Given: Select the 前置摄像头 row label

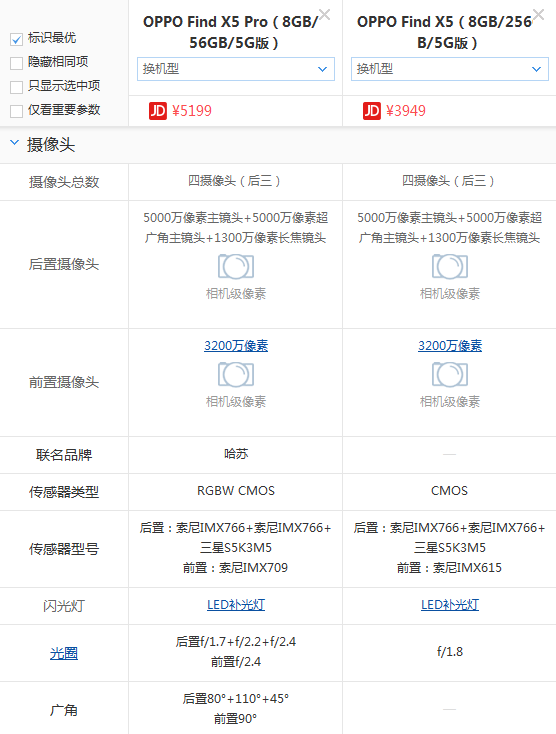Looking at the screenshot, I should [64, 382].
